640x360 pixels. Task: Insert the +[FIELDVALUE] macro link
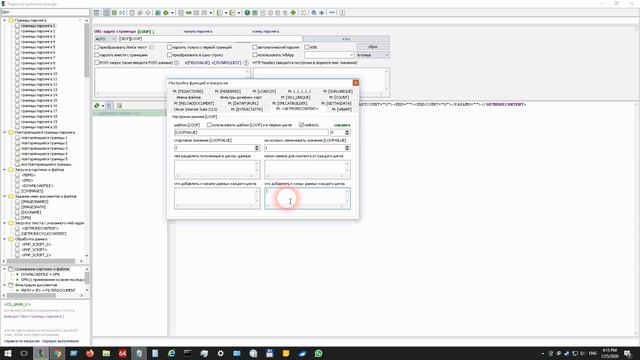pos(197,63)
